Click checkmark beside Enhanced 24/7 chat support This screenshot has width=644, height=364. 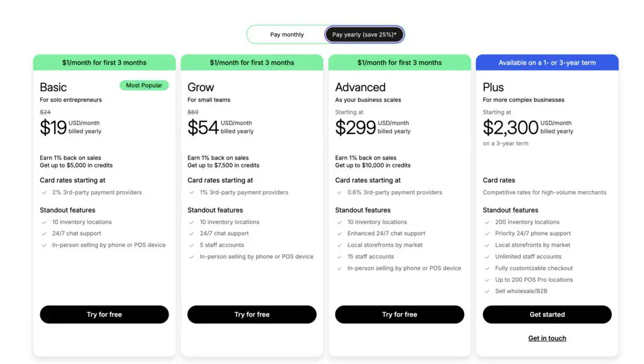click(x=340, y=233)
